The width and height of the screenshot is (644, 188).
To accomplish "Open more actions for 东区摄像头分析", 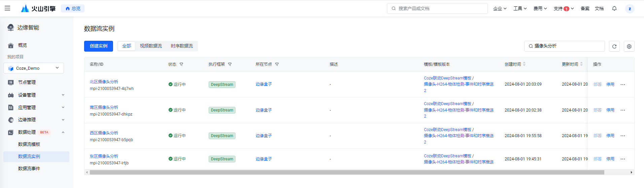I will (623, 159).
